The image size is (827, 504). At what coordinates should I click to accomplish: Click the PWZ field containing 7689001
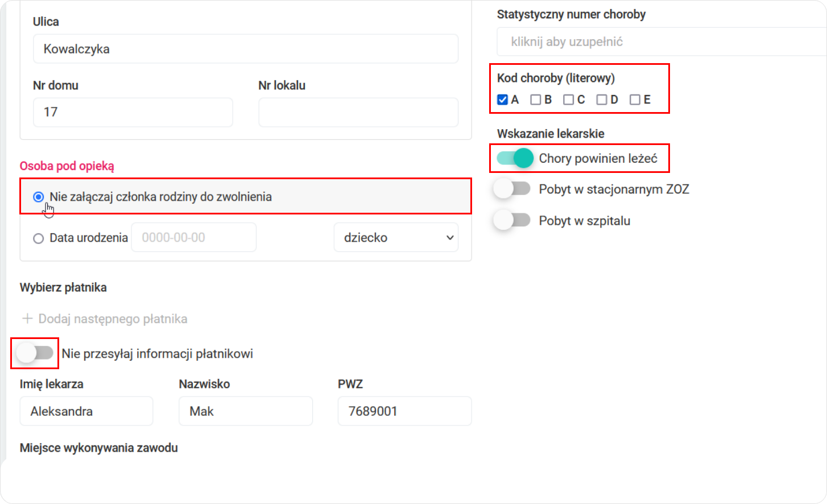coord(404,411)
